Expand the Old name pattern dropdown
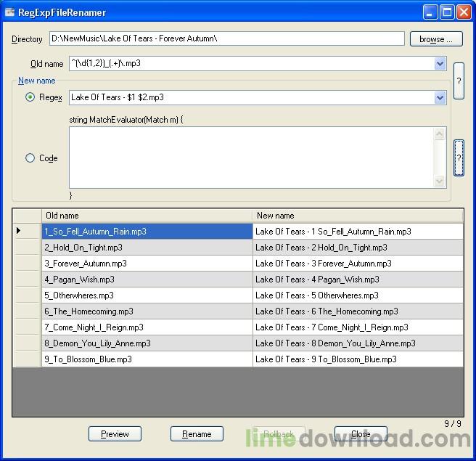Viewport: 476px width, 461px height. tap(440, 64)
